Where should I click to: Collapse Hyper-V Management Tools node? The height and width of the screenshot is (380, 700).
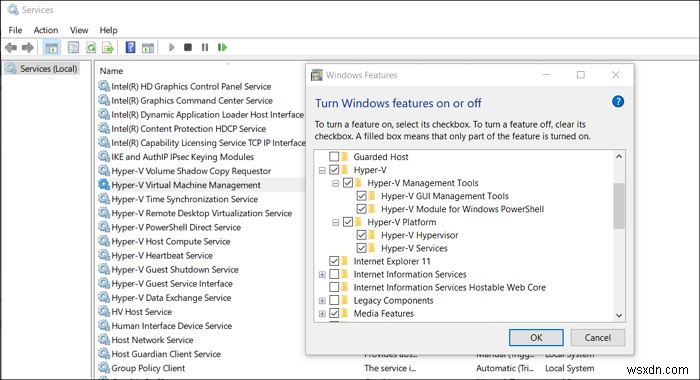pyautogui.click(x=336, y=183)
